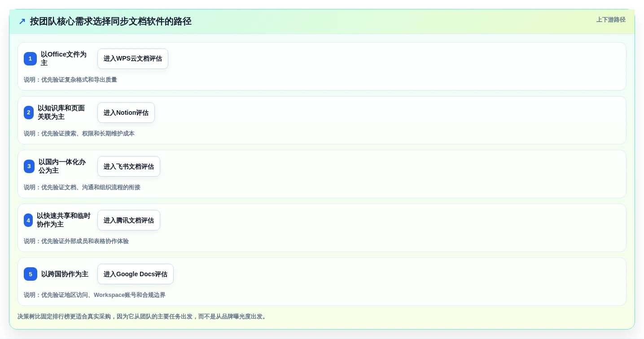Select the 进入飞书文档评估 button
The height and width of the screenshot is (339, 644).
point(129,166)
